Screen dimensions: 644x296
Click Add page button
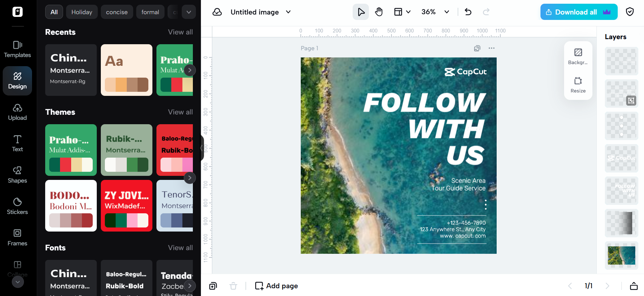click(277, 286)
